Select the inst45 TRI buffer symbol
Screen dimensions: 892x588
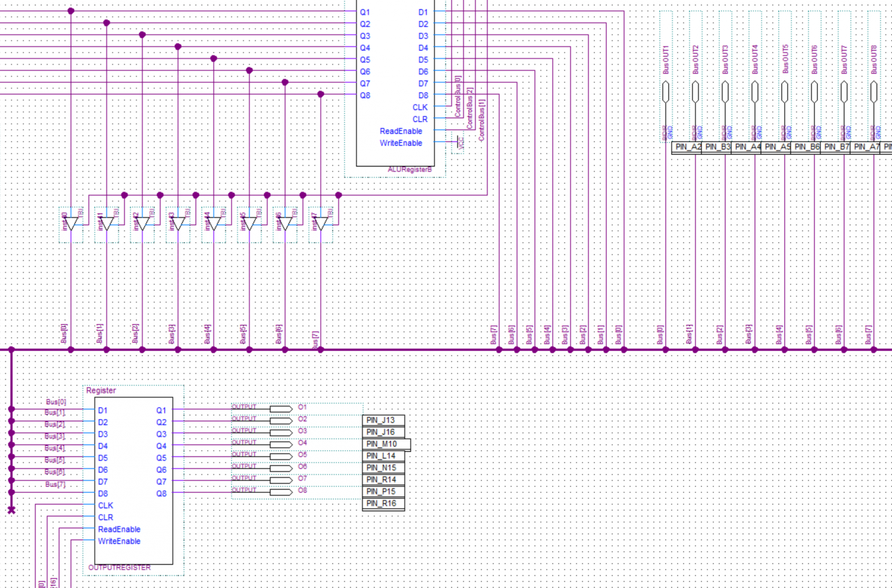[x=249, y=223]
